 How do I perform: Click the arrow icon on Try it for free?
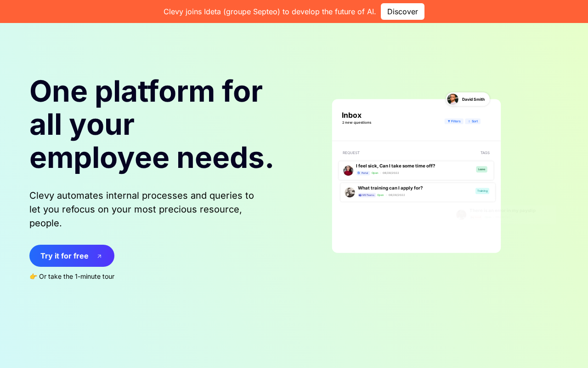[99, 256]
